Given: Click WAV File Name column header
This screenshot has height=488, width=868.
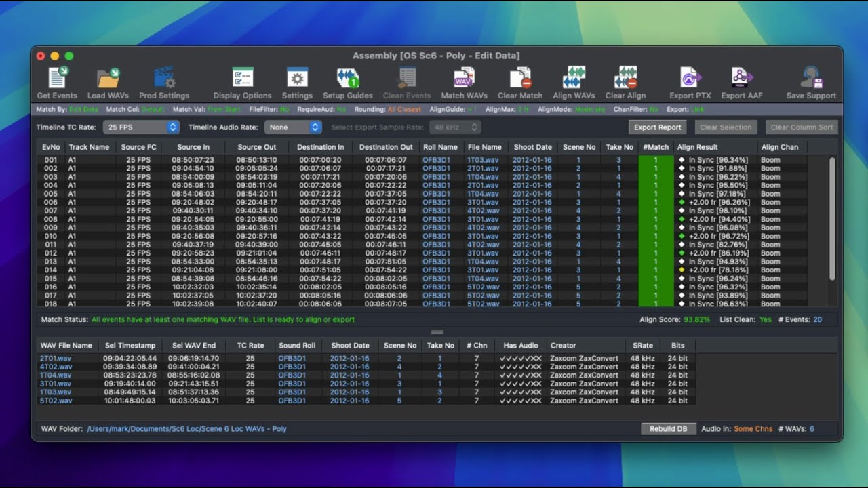Looking at the screenshot, I should coord(66,345).
